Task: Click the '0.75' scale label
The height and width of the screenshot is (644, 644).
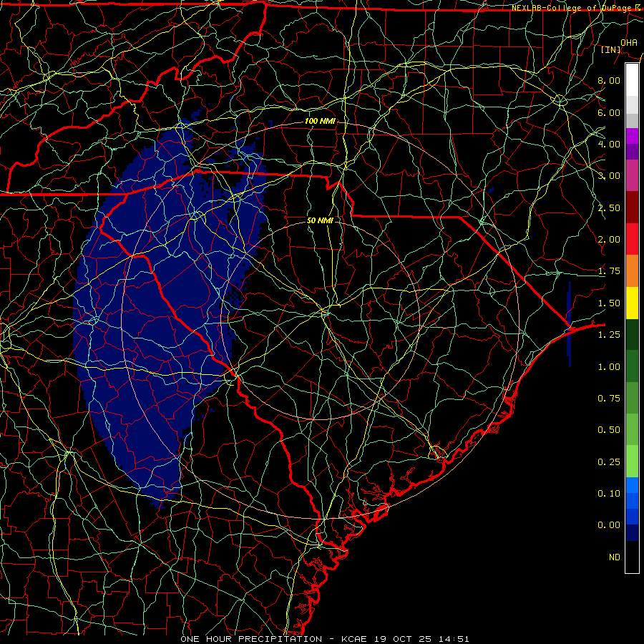Action: (609, 399)
